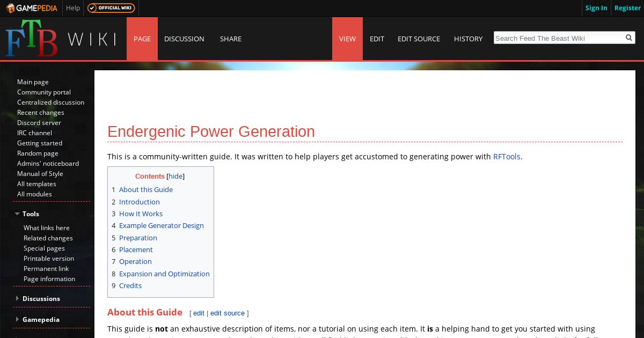This screenshot has width=644, height=338.
Task: Jump to Credits in contents
Action: pyautogui.click(x=130, y=285)
